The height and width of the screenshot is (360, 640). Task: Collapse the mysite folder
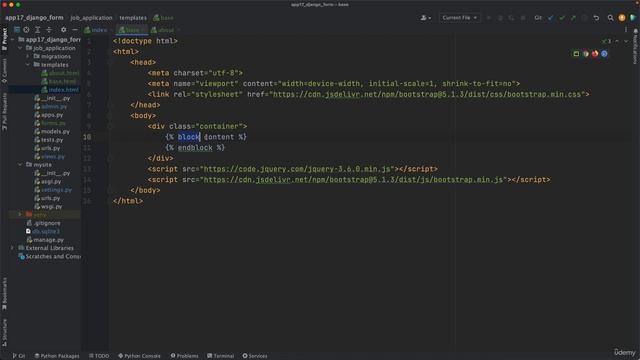(x=20, y=164)
